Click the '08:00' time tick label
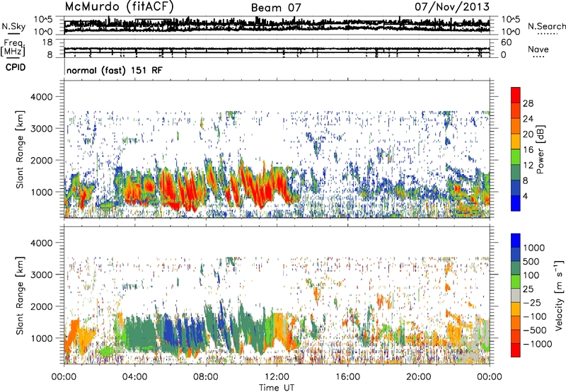This screenshot has width=566, height=392. pos(206,377)
